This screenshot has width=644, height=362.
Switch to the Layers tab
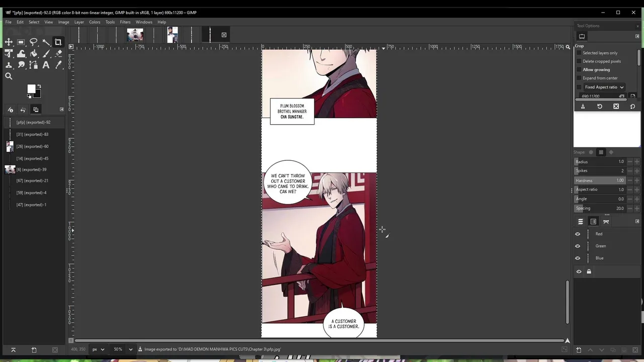[581, 222]
